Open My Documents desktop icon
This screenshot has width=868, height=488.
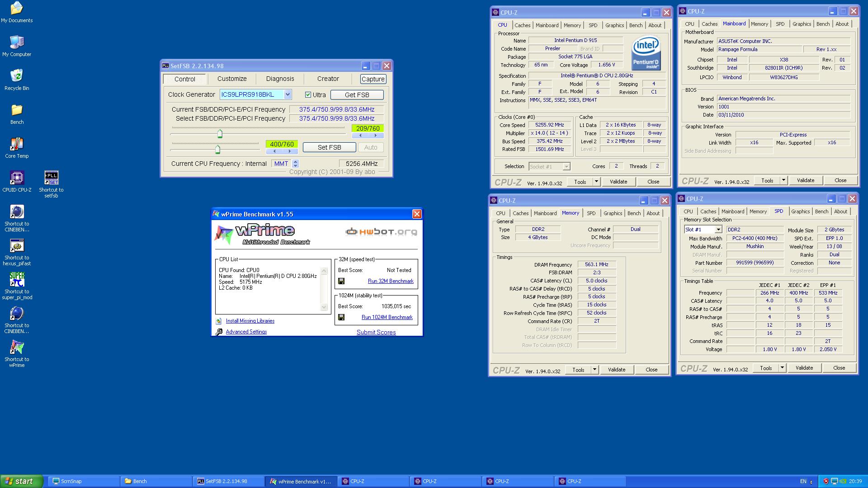click(17, 12)
